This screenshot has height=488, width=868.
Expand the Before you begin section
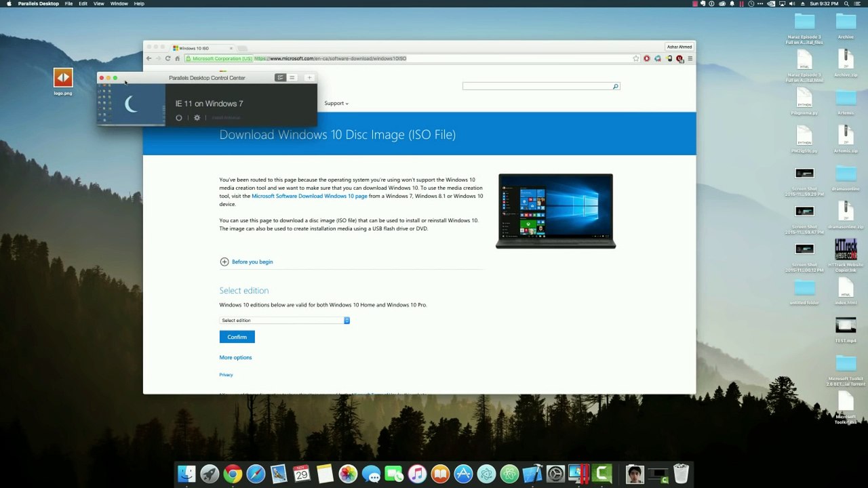246,262
